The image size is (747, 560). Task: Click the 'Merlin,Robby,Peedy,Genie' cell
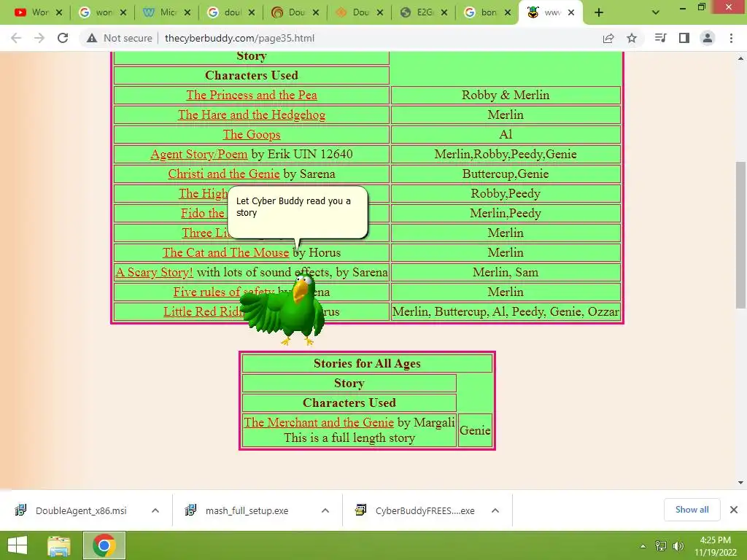click(506, 155)
